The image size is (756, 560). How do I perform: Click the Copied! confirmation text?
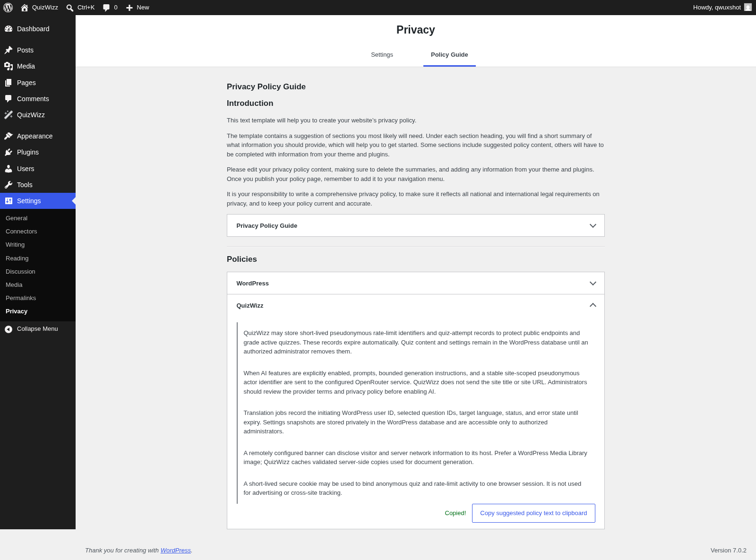[455, 513]
